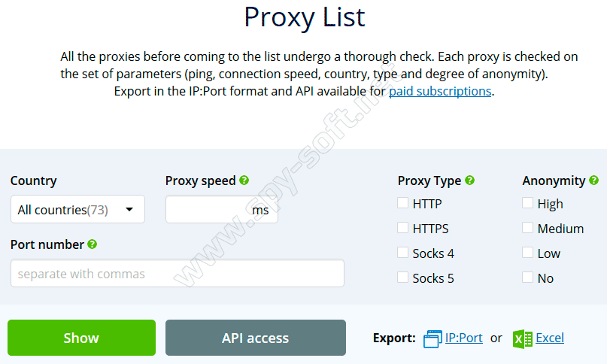
Task: Click the API access button
Action: click(x=255, y=338)
